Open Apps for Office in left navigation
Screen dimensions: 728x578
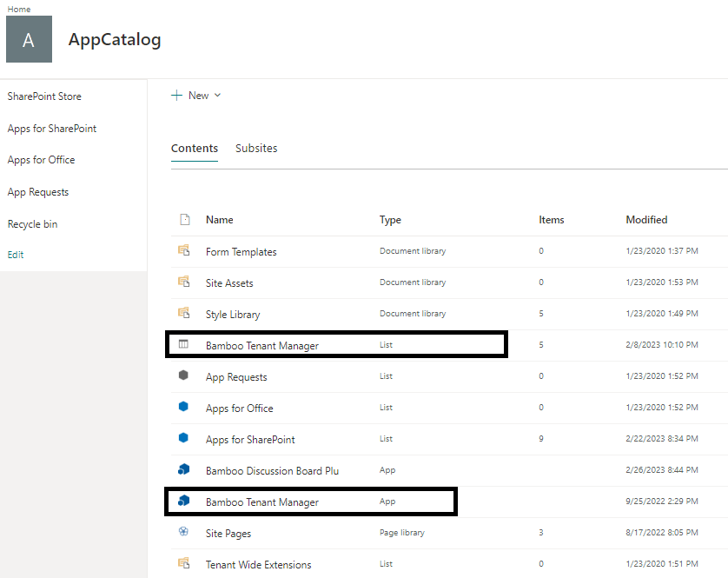[42, 160]
